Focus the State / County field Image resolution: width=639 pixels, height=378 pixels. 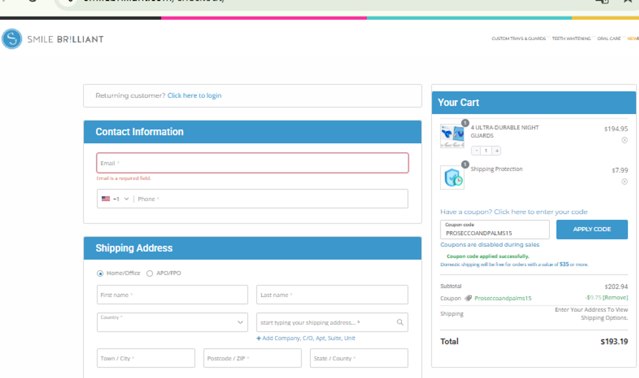359,358
